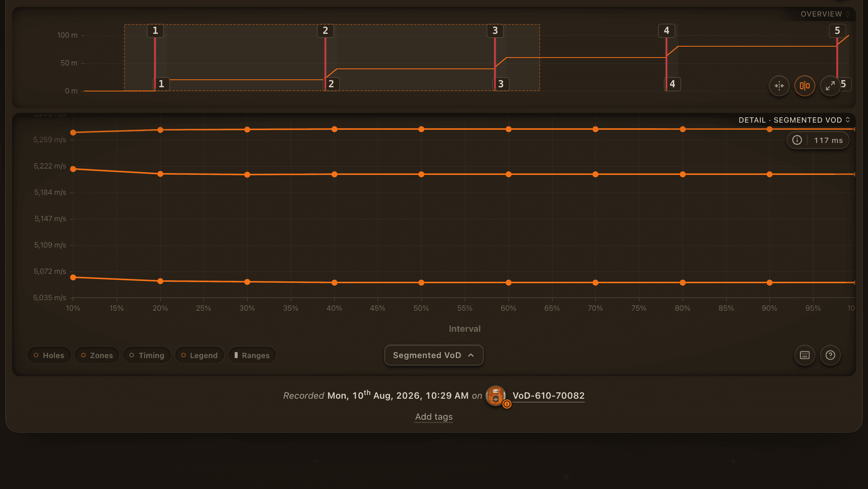The width and height of the screenshot is (868, 489).
Task: Select top marker 2 in overview
Action: [x=325, y=30]
